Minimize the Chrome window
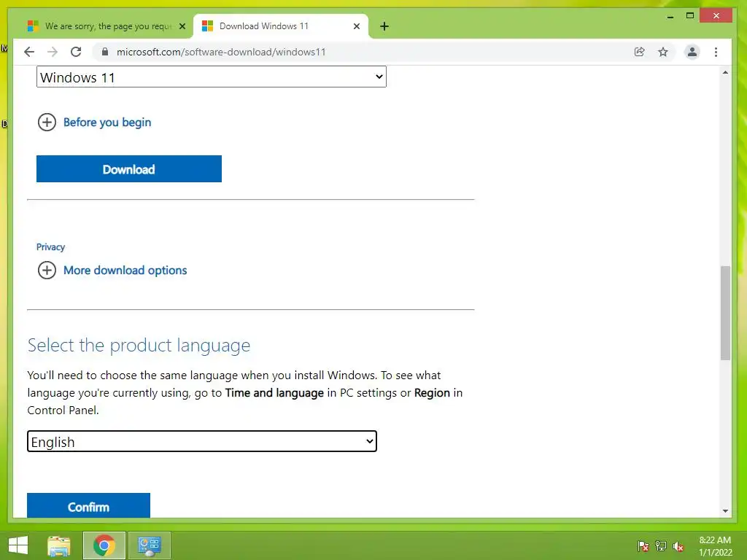The height and width of the screenshot is (560, 747). [670, 16]
